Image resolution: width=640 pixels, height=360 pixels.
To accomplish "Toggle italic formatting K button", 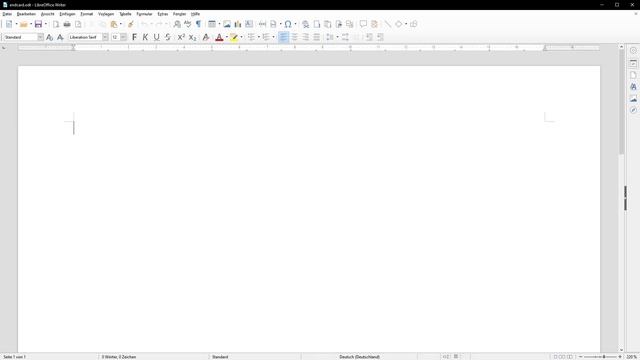I will point(145,37).
